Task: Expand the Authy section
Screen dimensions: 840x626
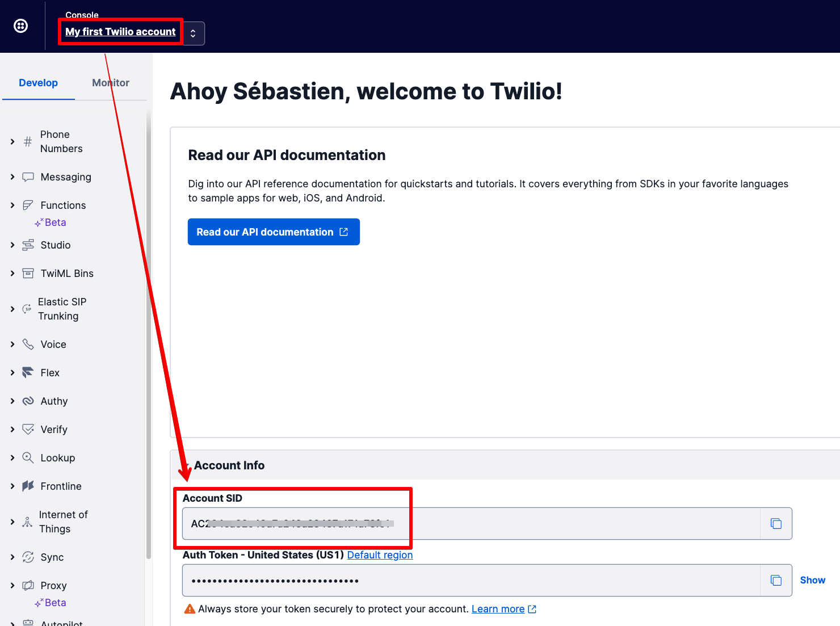Action: pos(12,401)
